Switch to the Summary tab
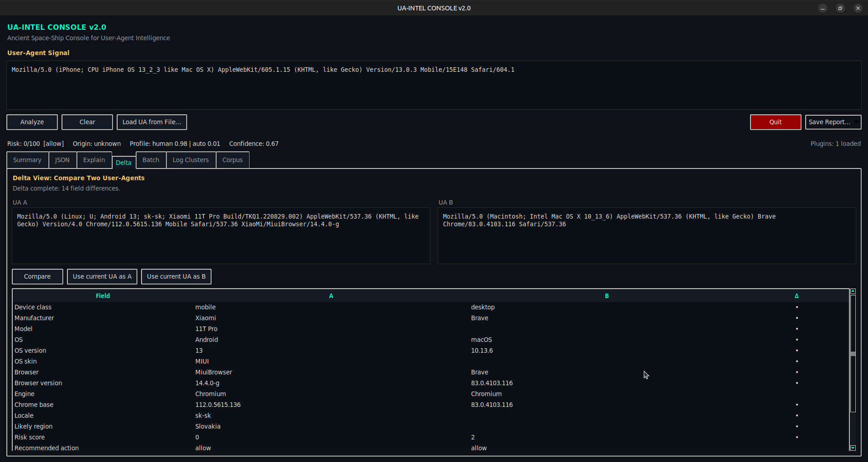Image resolution: width=868 pixels, height=462 pixels. click(27, 160)
